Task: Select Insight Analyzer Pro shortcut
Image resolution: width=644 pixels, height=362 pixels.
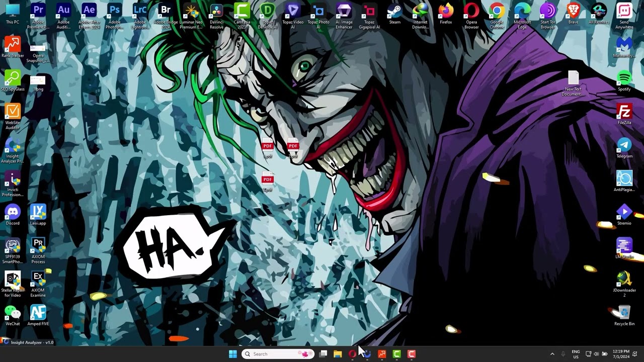Action: coord(13,151)
